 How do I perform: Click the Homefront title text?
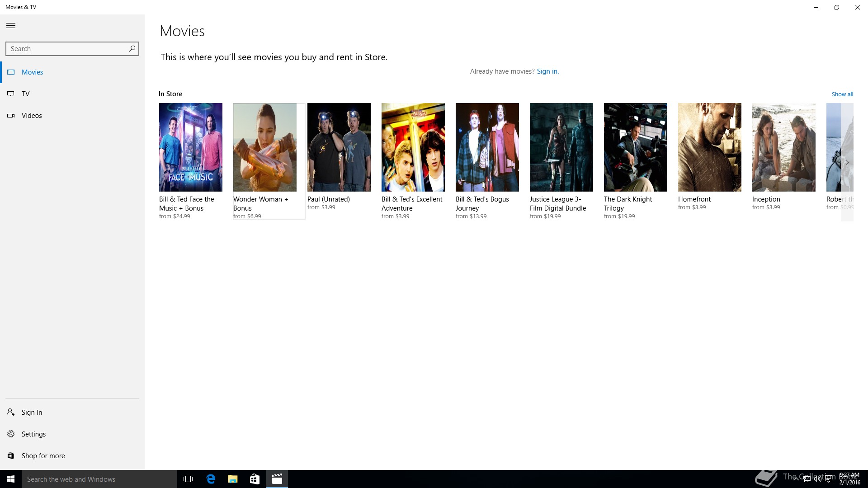[694, 199]
